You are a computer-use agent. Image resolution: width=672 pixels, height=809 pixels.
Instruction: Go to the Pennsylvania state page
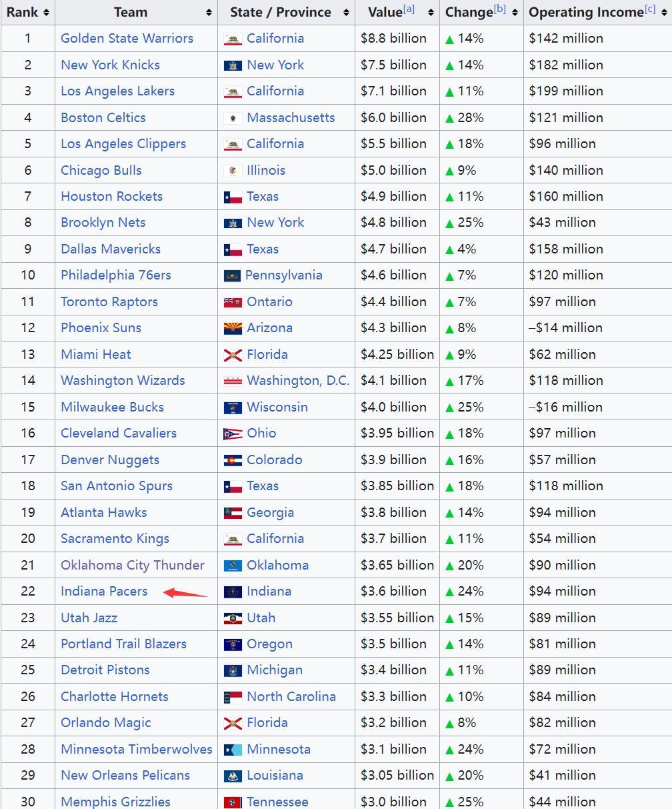click(283, 275)
